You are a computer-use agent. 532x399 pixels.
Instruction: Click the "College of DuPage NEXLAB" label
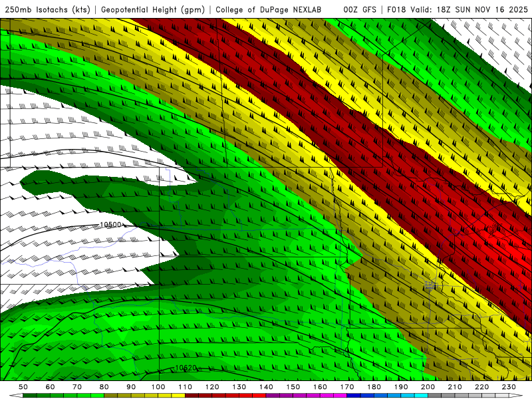tap(268, 10)
